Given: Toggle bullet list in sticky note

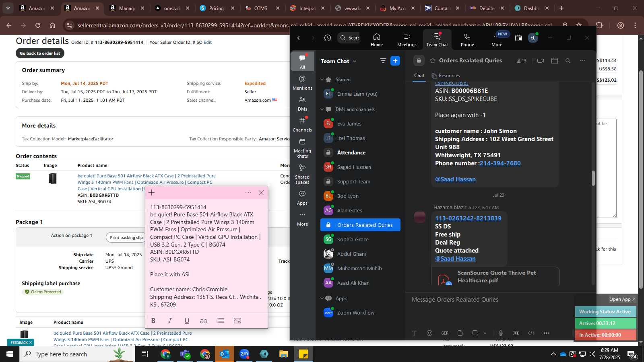Looking at the screenshot, I should [x=221, y=321].
